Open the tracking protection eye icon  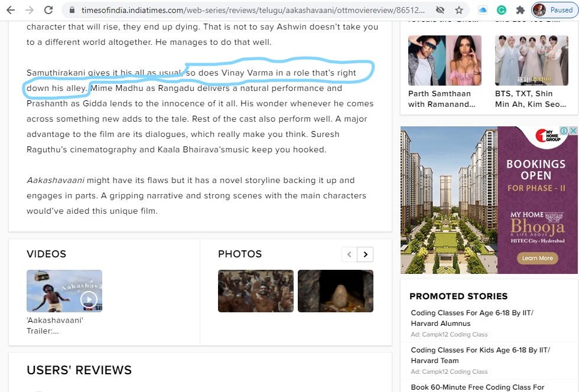tap(440, 10)
